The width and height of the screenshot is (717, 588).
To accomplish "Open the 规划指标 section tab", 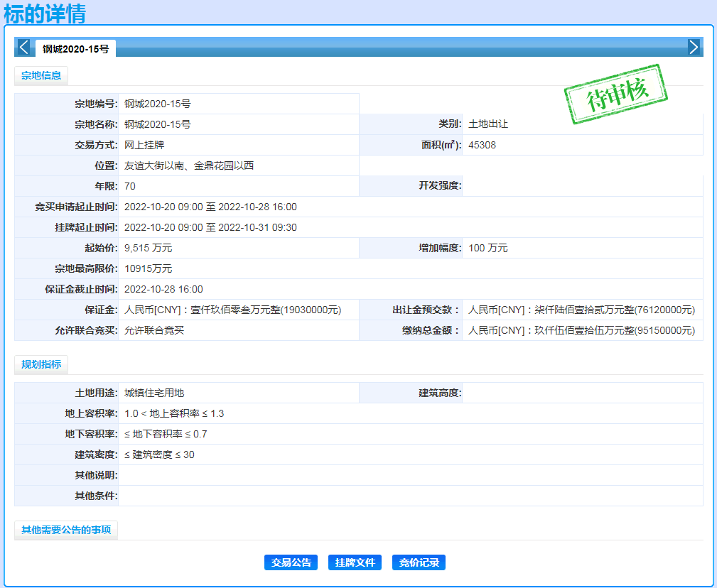I will point(41,364).
